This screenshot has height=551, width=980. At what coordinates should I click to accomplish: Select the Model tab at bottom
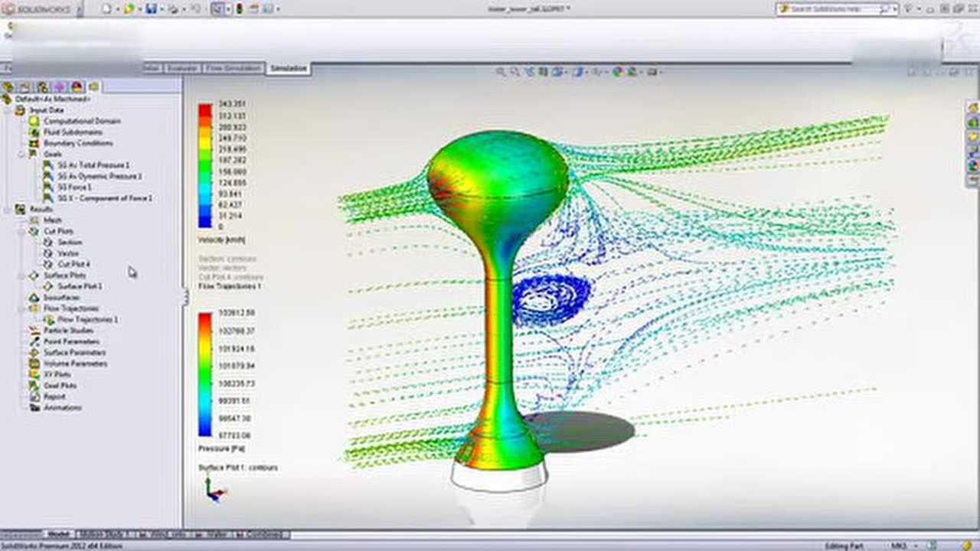tap(59, 534)
